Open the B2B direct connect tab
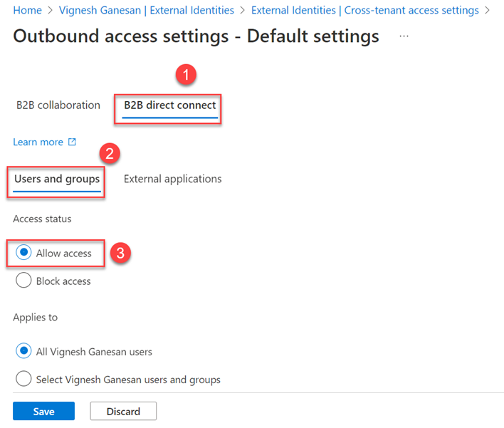This screenshot has width=504, height=428. point(169,105)
